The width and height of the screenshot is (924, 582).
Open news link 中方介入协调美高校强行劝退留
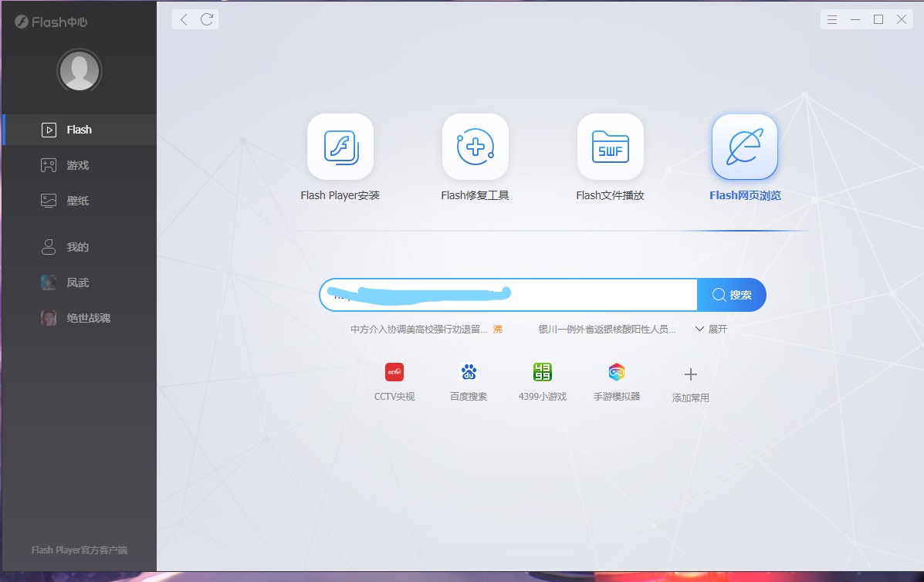[x=419, y=330]
